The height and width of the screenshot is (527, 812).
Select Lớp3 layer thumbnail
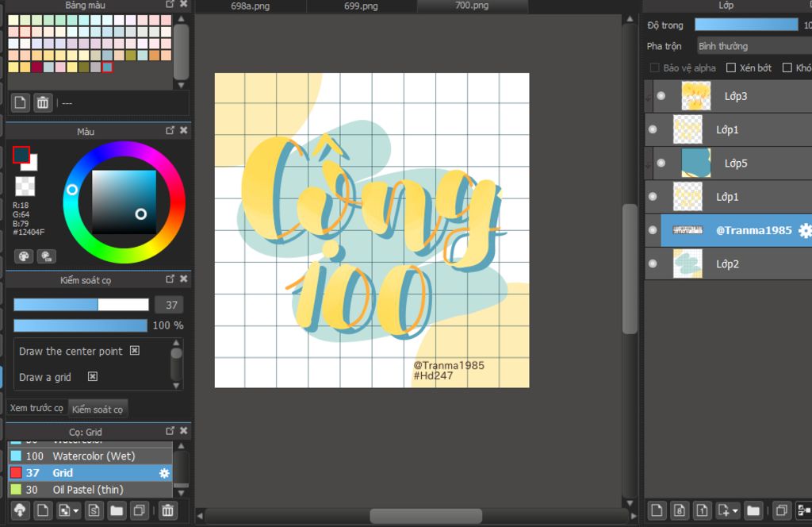pyautogui.click(x=696, y=96)
